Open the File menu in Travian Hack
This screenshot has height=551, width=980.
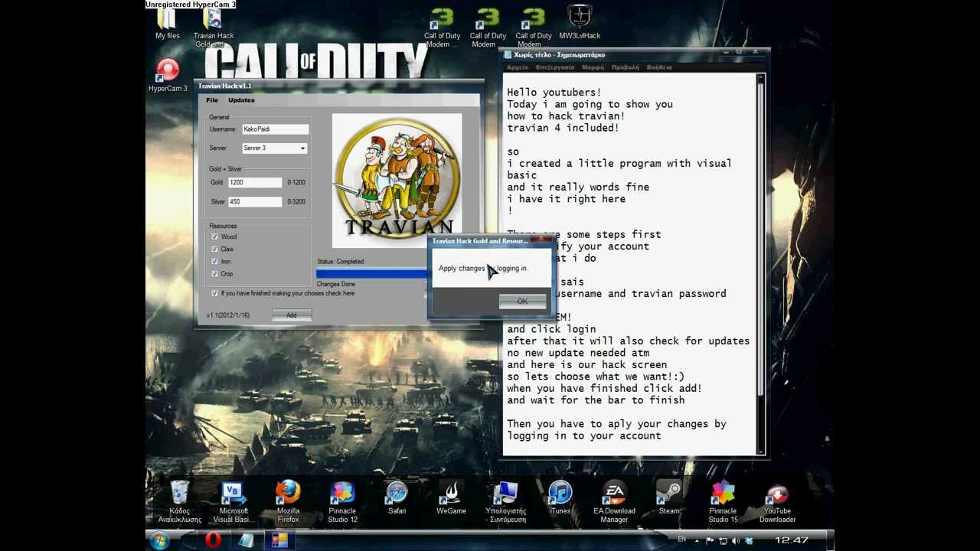[x=212, y=100]
